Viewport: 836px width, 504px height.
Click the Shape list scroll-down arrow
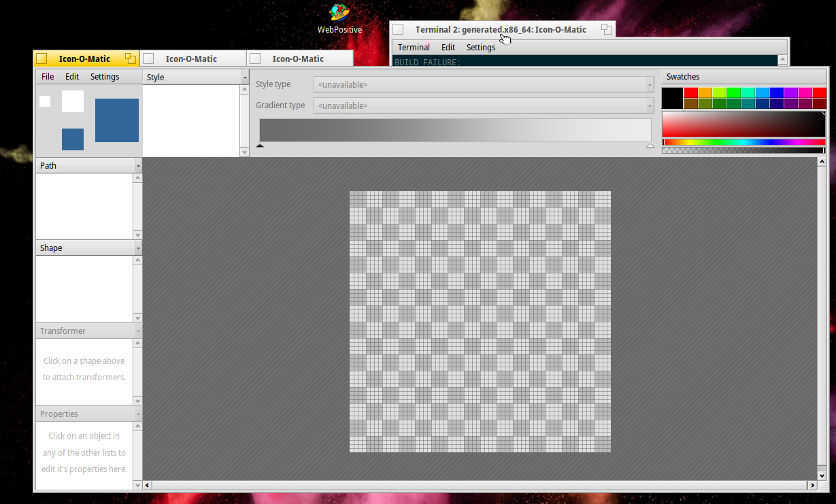(x=138, y=318)
